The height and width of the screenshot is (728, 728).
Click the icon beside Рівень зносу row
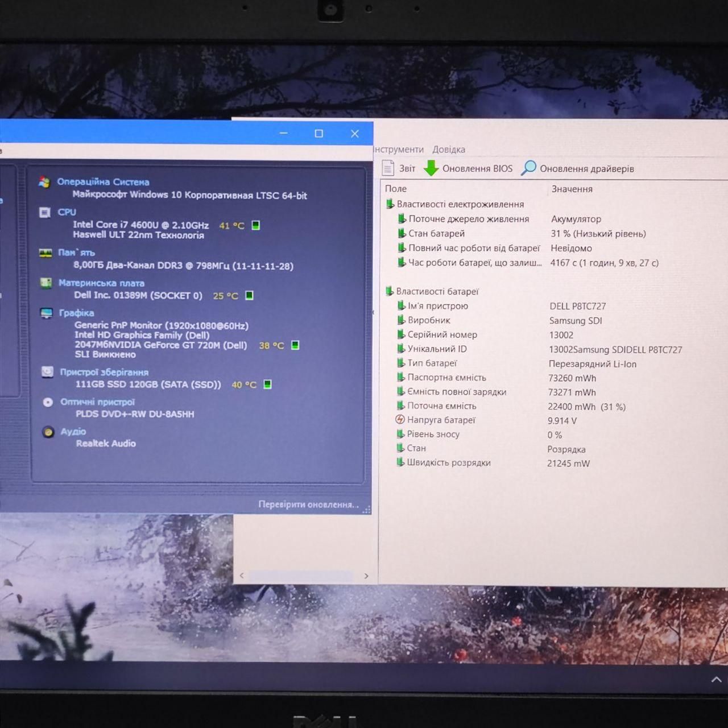coord(400,434)
